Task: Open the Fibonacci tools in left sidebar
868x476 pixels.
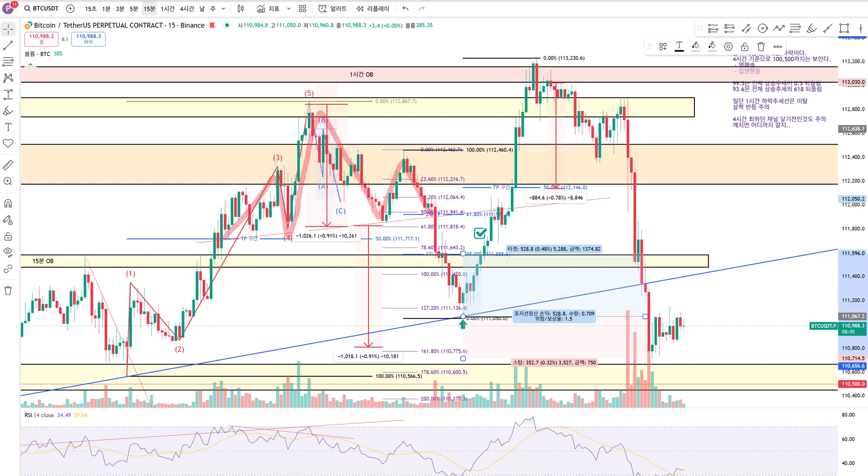Action: [x=8, y=62]
